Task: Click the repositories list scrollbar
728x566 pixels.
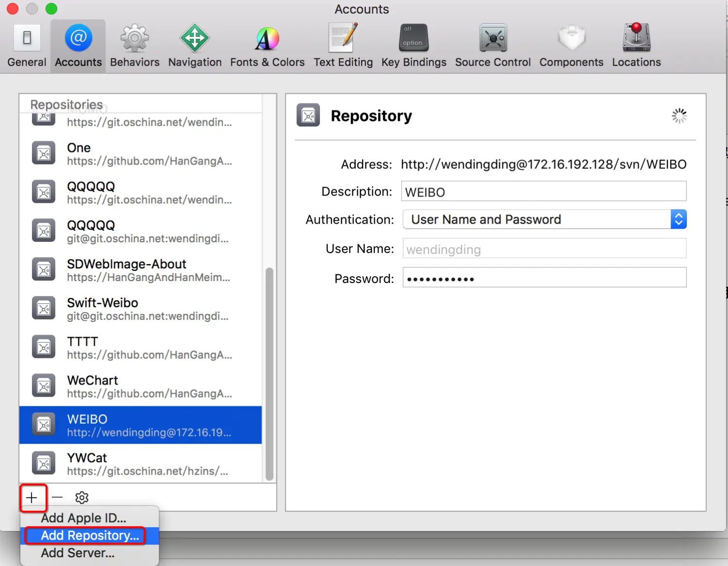Action: [269, 374]
